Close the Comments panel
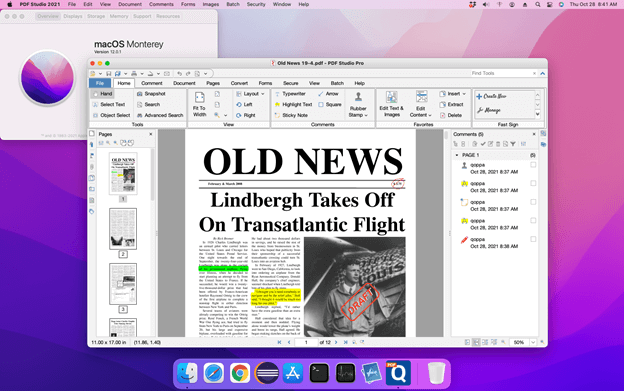 click(x=534, y=134)
